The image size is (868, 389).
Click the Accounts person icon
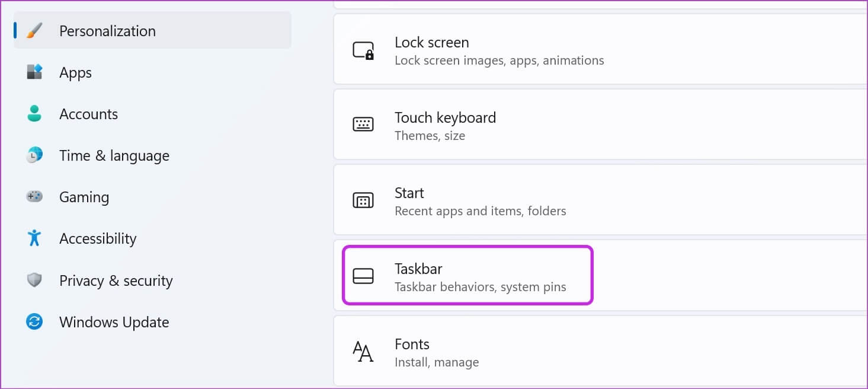[x=35, y=114]
